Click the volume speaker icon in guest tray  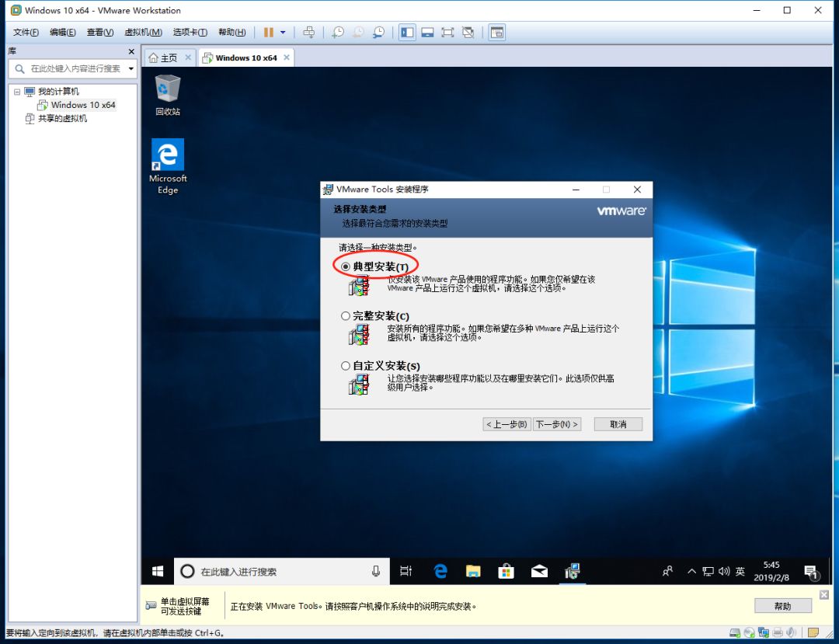724,571
